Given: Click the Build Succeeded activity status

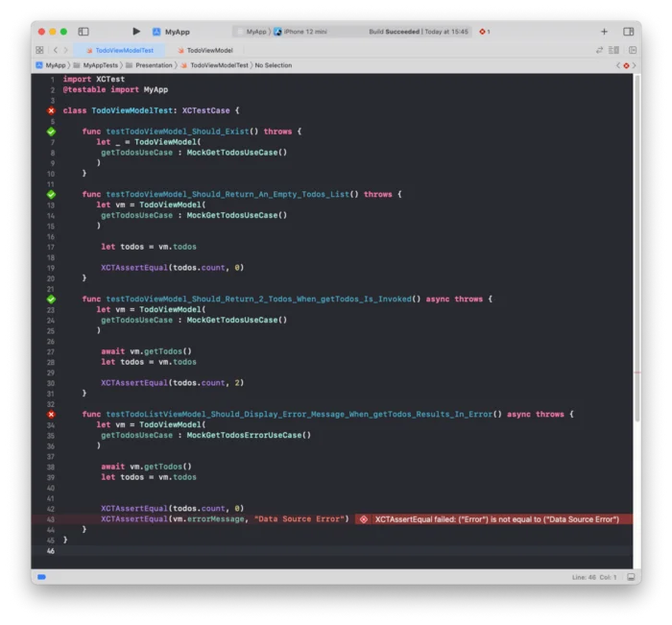Looking at the screenshot, I should pyautogui.click(x=419, y=32).
